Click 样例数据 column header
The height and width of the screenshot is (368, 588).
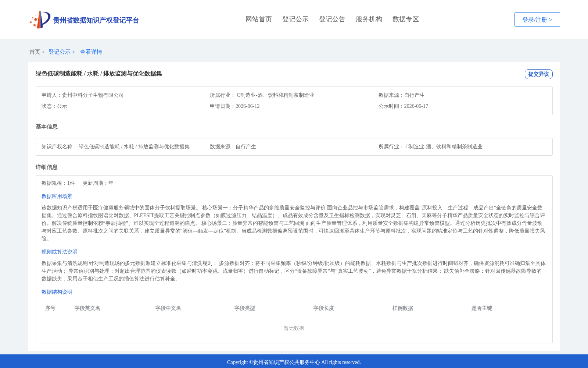403,308
